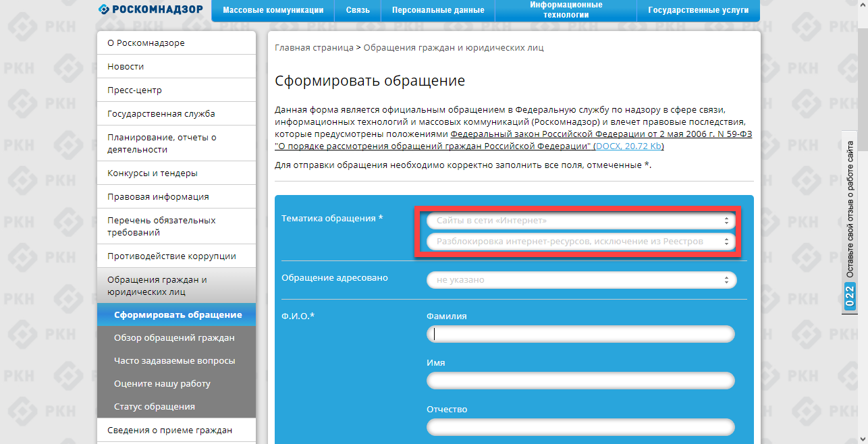Open Конкурсы и тендеры

(x=176, y=173)
